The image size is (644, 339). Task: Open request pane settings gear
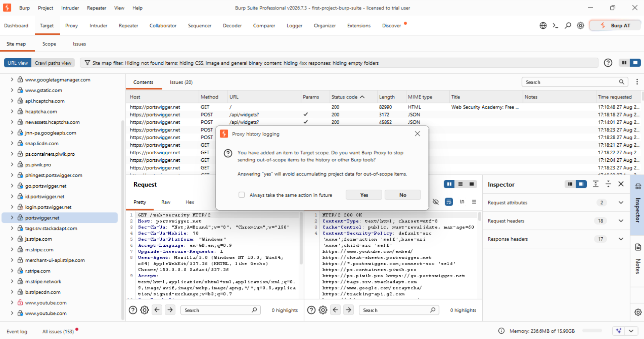pyautogui.click(x=144, y=310)
